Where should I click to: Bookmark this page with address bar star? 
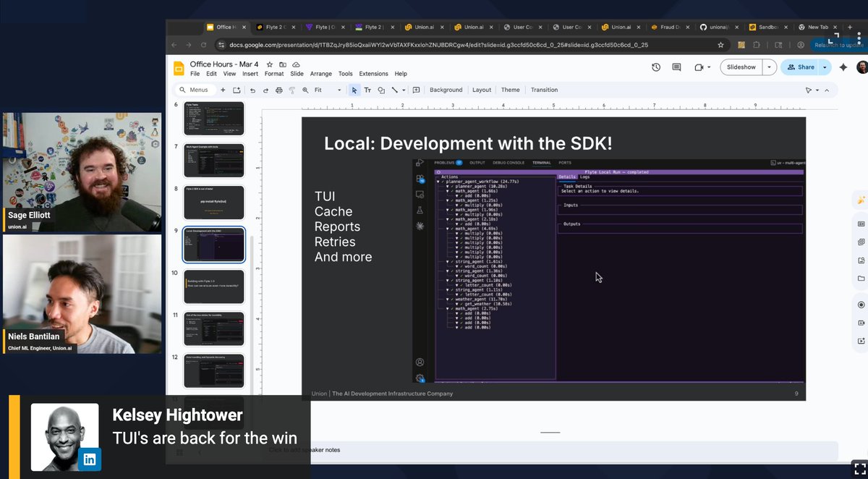click(x=720, y=45)
